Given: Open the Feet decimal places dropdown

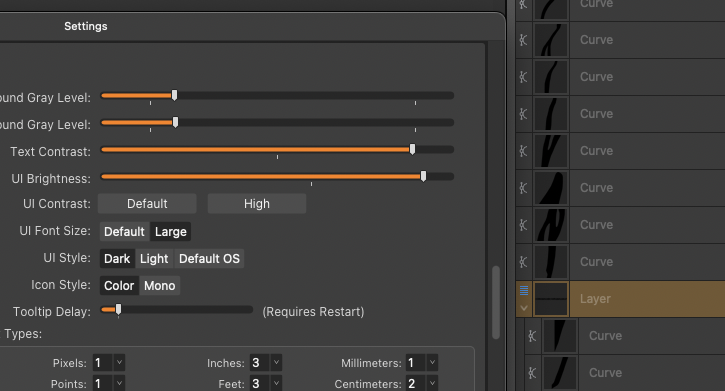Looking at the screenshot, I should (276, 384).
